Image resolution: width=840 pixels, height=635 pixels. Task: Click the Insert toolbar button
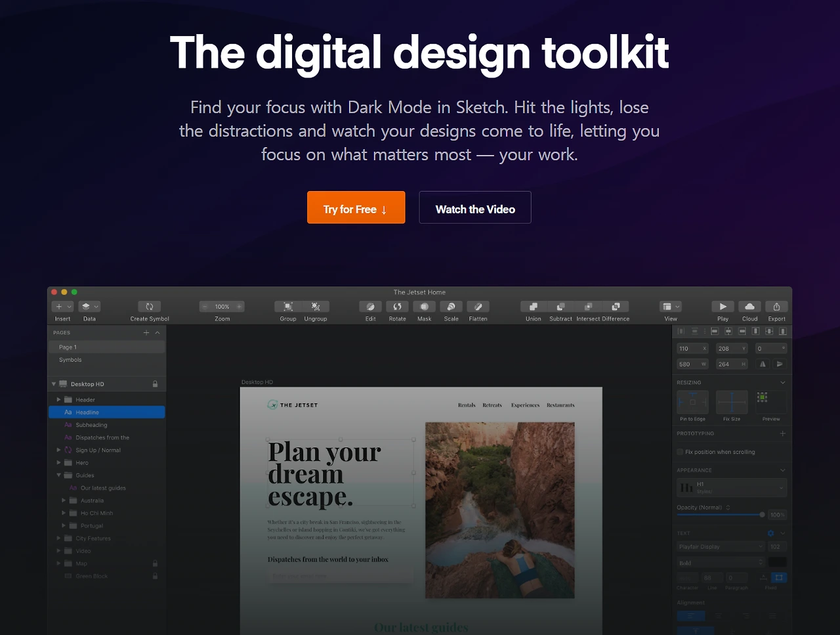[62, 307]
